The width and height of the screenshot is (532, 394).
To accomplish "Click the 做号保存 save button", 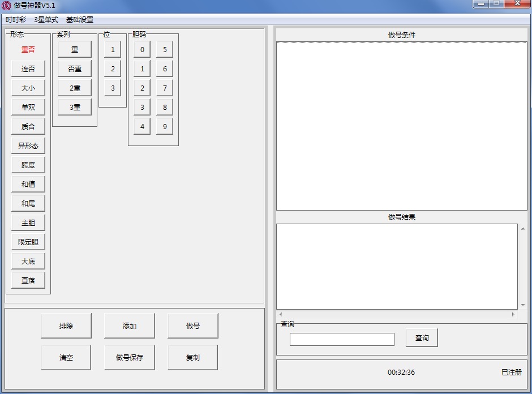I will pos(130,358).
